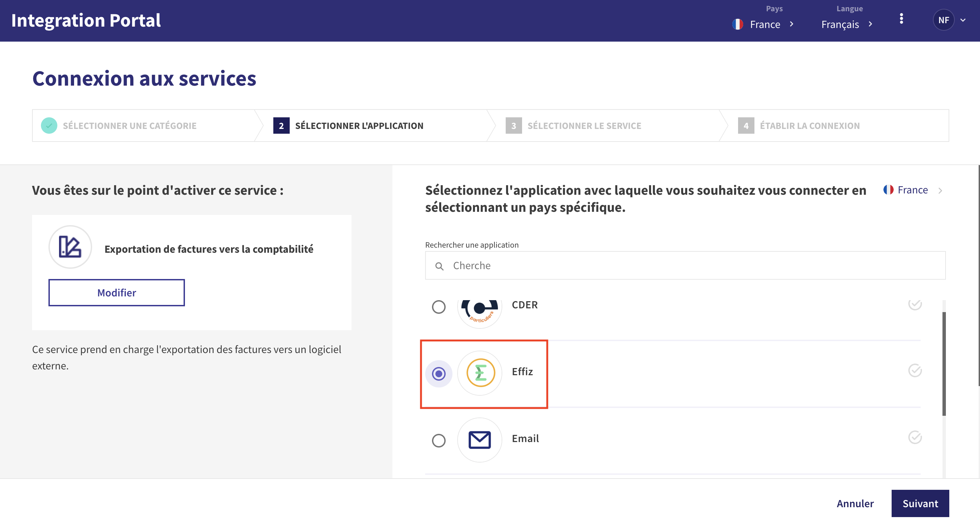Click the Rechercher une application label

471,245
